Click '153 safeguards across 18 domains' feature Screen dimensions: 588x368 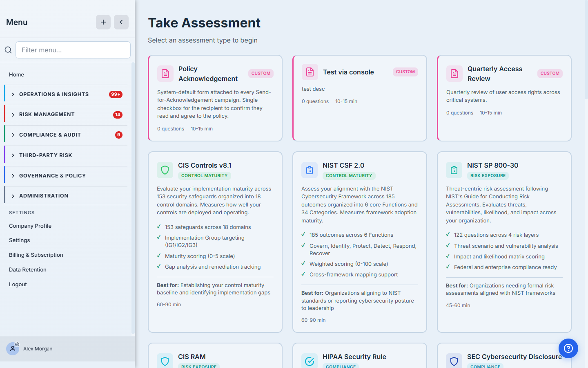point(208,227)
